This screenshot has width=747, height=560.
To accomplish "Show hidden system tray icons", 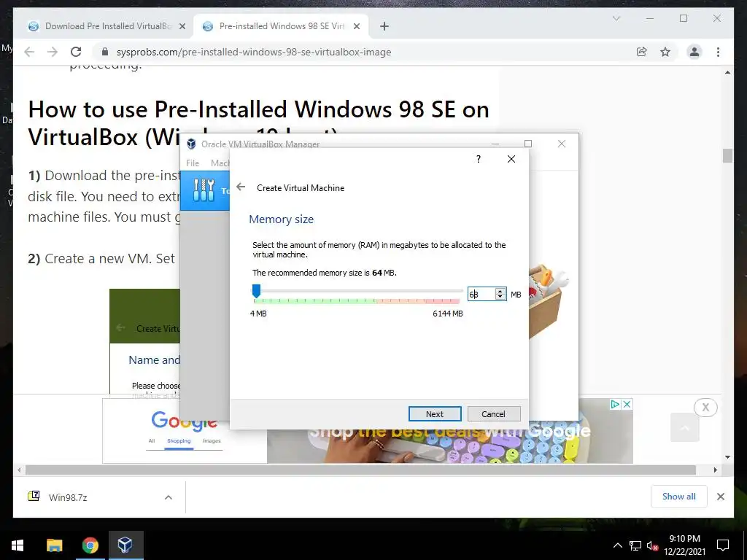I will point(617,545).
